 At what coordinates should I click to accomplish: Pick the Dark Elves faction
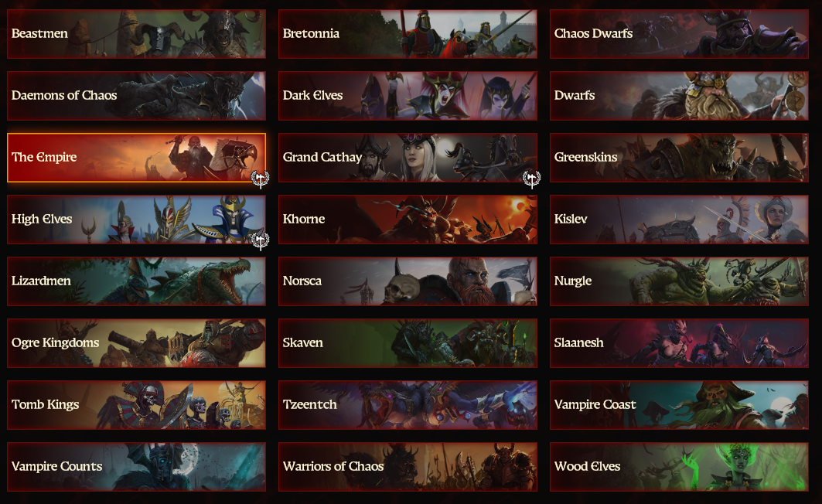(408, 96)
